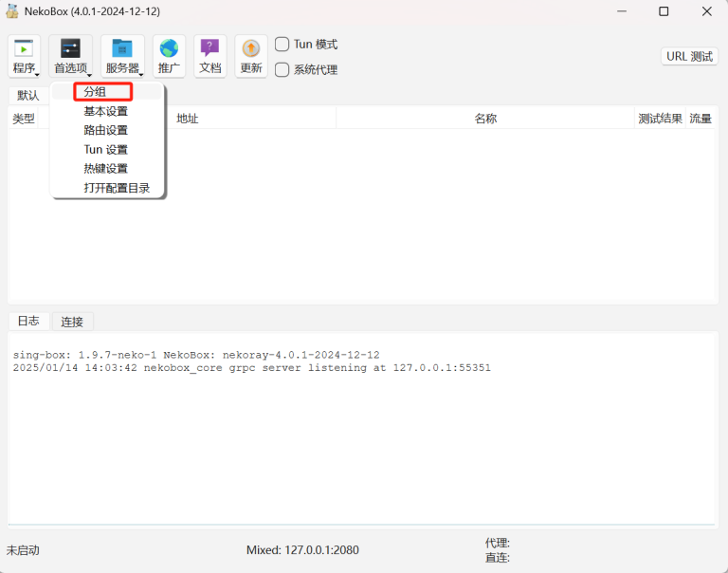Switch to the 连接 (Connections) tab
This screenshot has width=728, height=573.
tap(72, 322)
